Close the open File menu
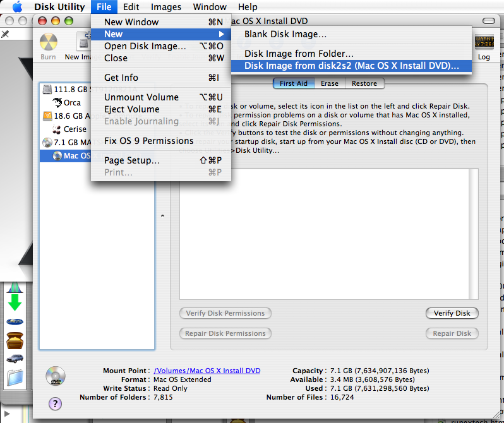504x423 pixels. coord(104,7)
